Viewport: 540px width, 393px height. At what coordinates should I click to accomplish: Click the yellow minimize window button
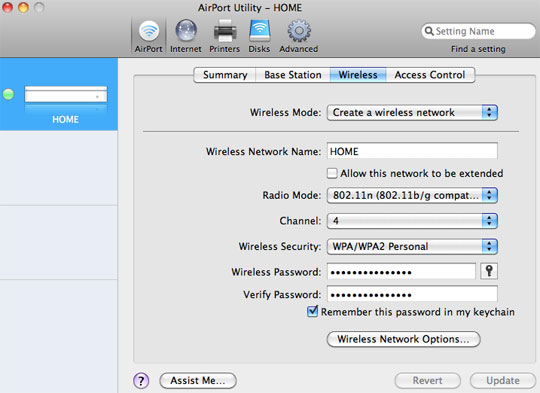pyautogui.click(x=23, y=7)
